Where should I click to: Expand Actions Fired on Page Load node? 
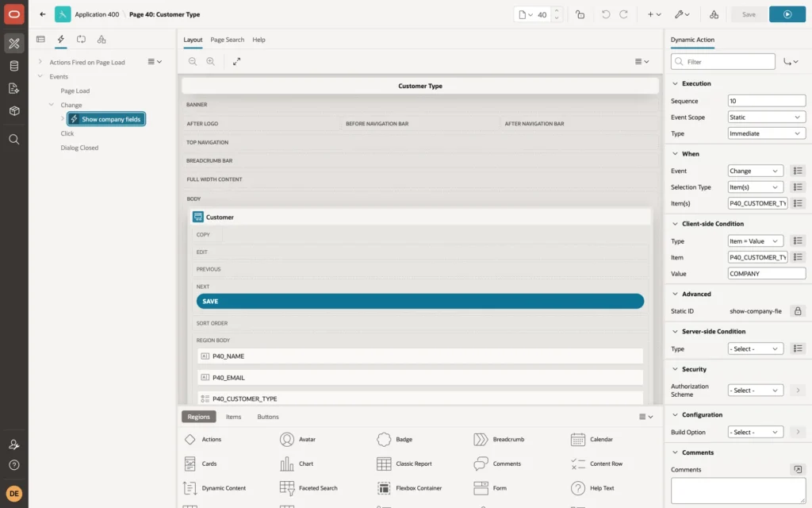40,62
